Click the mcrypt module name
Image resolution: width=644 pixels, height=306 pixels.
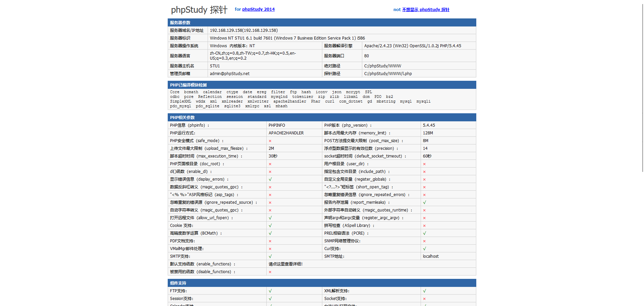tap(353, 92)
